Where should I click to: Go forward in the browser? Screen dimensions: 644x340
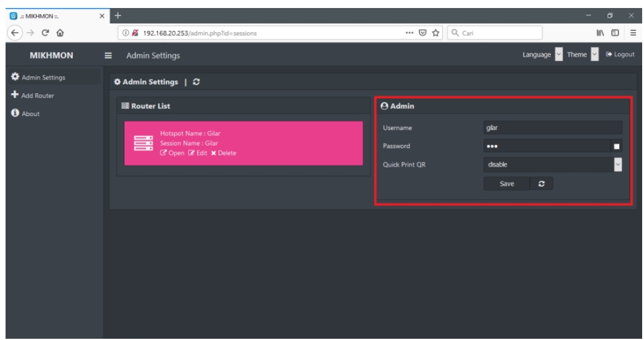(30, 33)
